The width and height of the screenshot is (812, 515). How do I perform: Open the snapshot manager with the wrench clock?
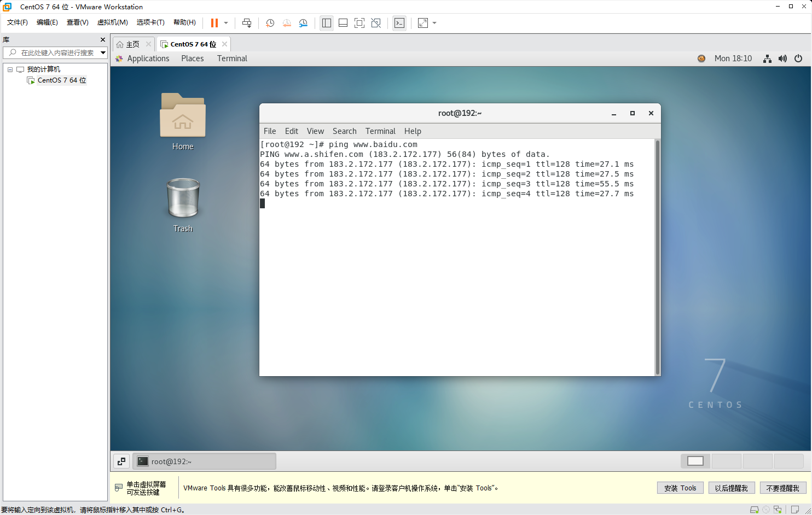pyautogui.click(x=303, y=23)
